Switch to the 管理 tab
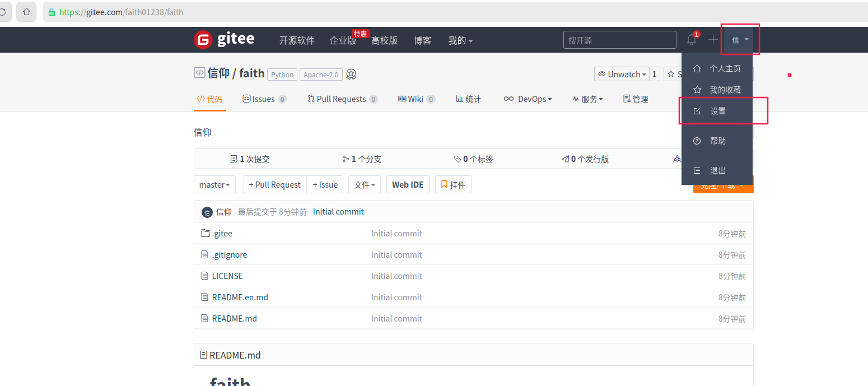This screenshot has width=868, height=386. click(x=636, y=99)
